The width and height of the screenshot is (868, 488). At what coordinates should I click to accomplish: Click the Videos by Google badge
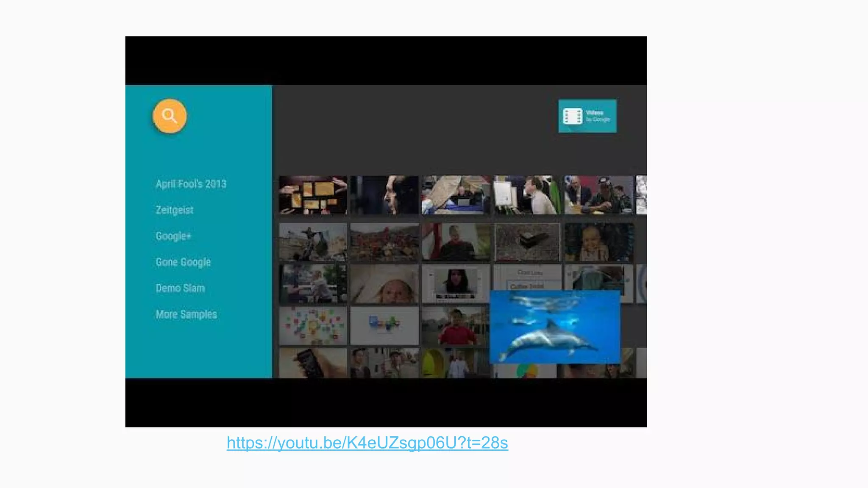tap(587, 116)
